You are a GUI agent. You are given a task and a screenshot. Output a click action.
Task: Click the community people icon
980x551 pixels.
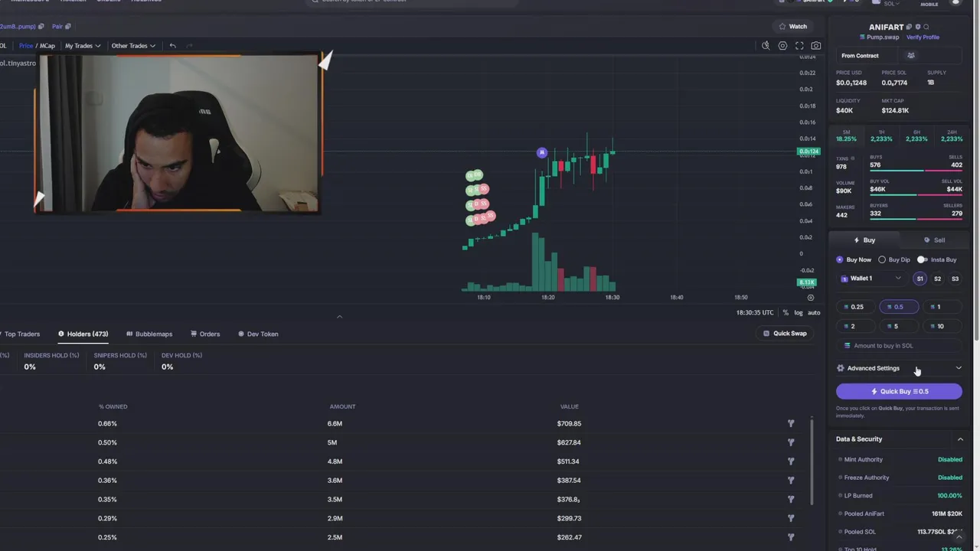point(911,55)
